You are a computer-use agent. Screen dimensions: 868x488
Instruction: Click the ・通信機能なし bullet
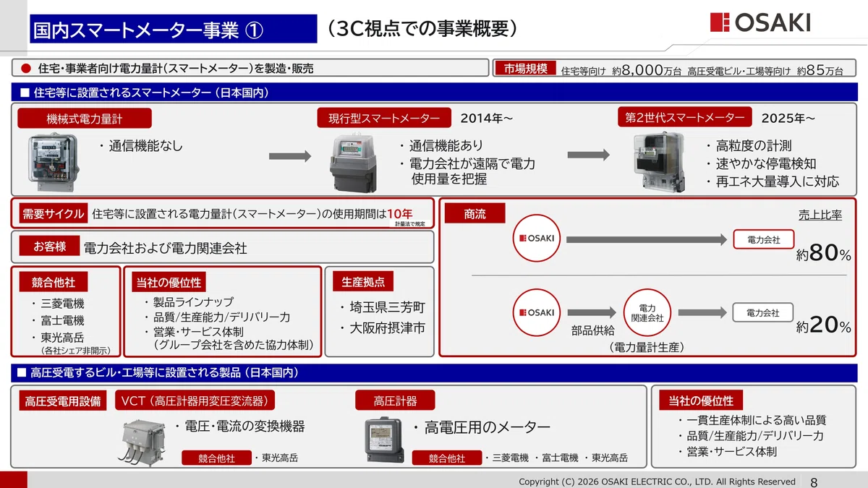coord(141,146)
